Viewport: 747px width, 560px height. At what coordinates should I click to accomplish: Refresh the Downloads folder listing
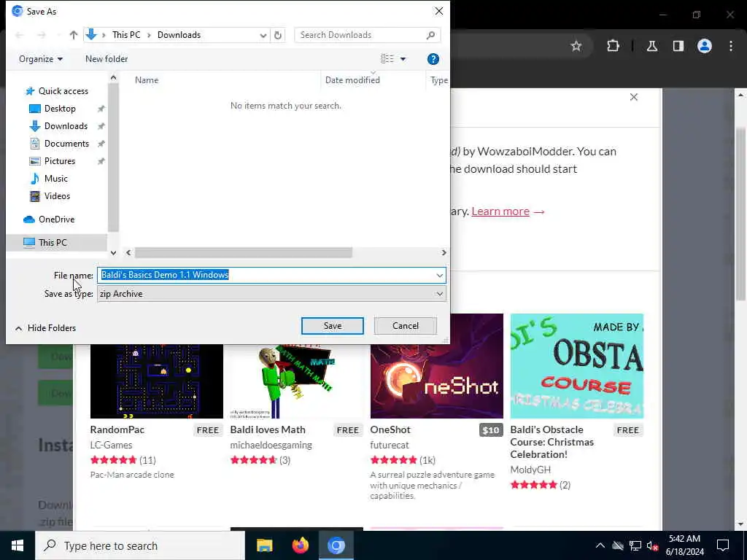coord(278,35)
